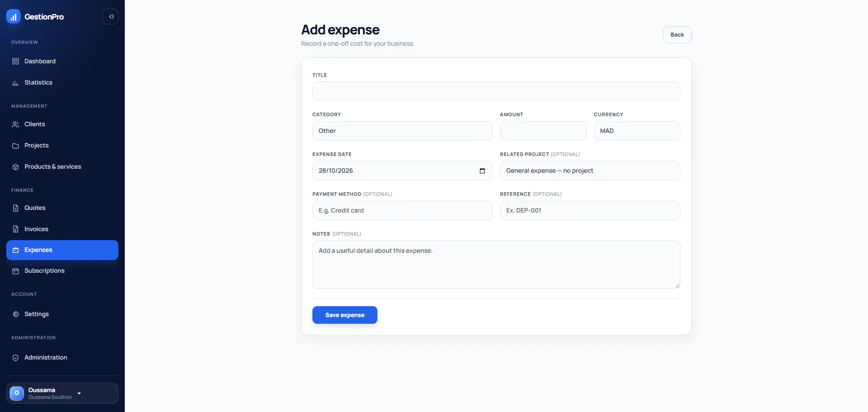
Task: Click the Save expense button
Action: (x=345, y=315)
